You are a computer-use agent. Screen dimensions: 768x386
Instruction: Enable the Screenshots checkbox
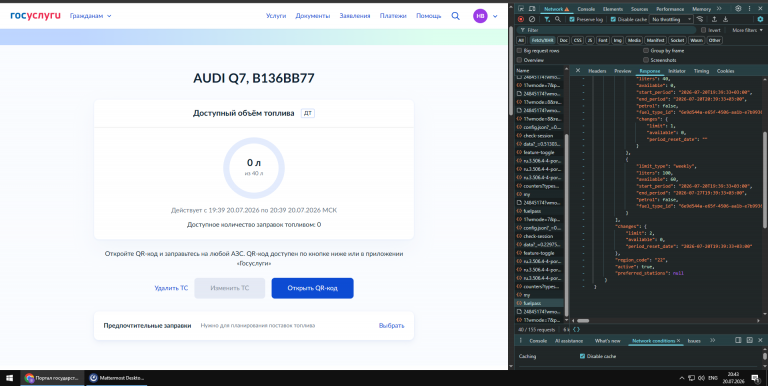pyautogui.click(x=646, y=60)
